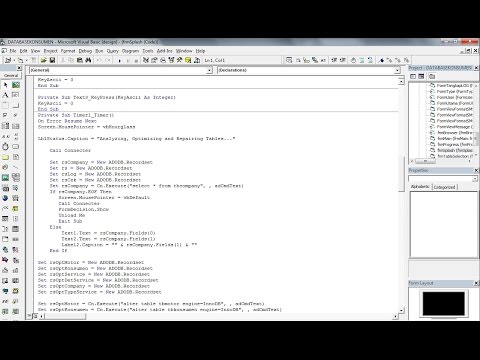The height and width of the screenshot is (360, 480).
Task: Click View Object icon in Project panel
Action: [x=421, y=76]
